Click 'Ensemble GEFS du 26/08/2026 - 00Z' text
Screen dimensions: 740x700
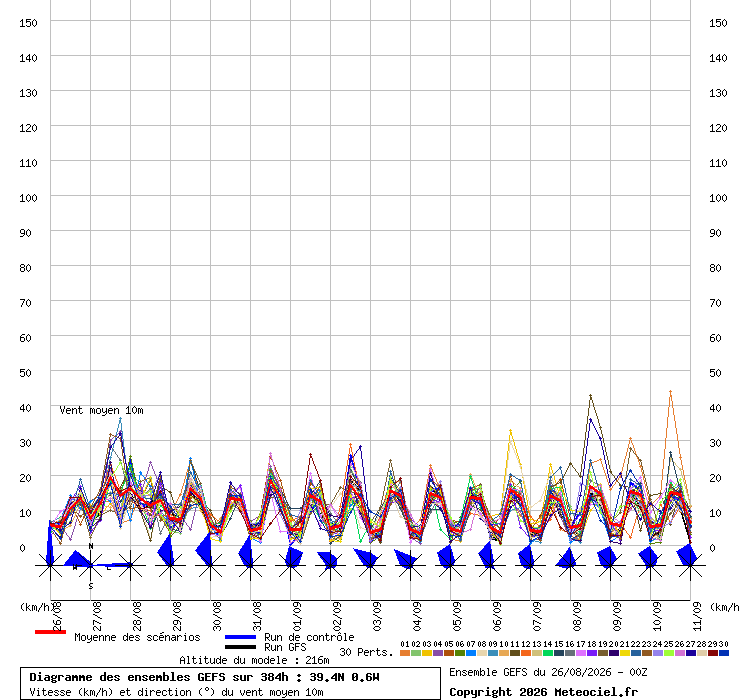point(548,672)
